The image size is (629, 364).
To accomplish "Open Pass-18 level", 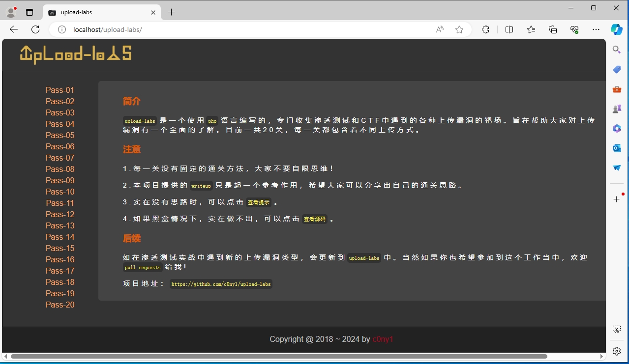I will 60,282.
